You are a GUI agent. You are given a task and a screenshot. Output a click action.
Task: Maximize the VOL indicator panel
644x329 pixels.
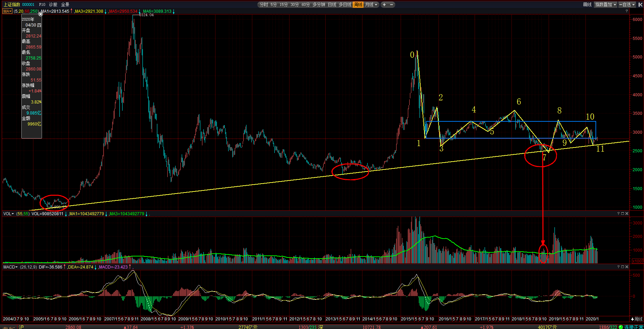(x=622, y=213)
